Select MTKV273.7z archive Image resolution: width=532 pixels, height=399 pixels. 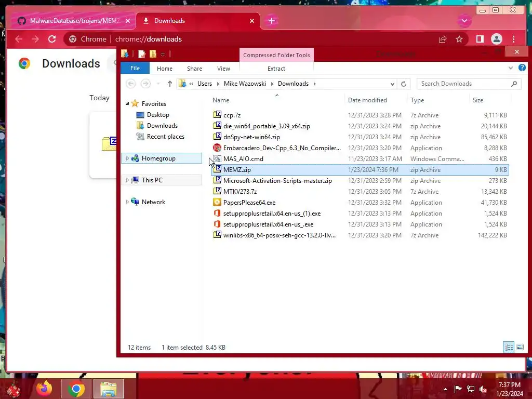[x=240, y=192]
